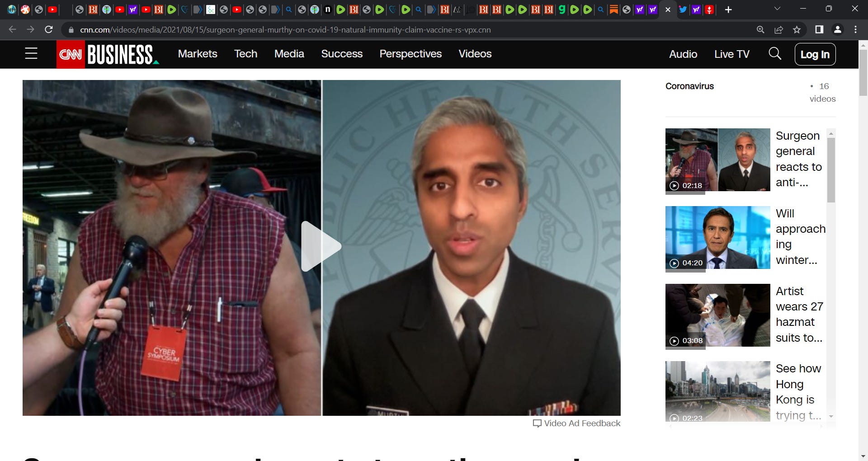
Task: Click the Log In button
Action: [815, 54]
